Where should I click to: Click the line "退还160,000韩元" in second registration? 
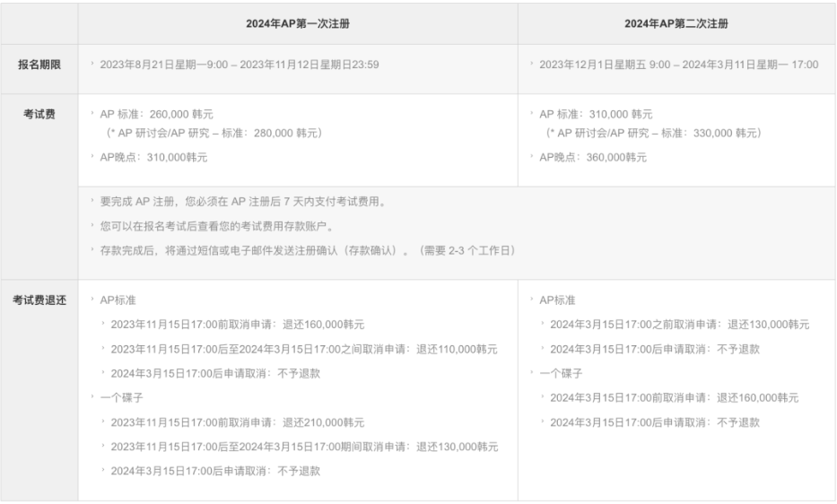(x=675, y=397)
